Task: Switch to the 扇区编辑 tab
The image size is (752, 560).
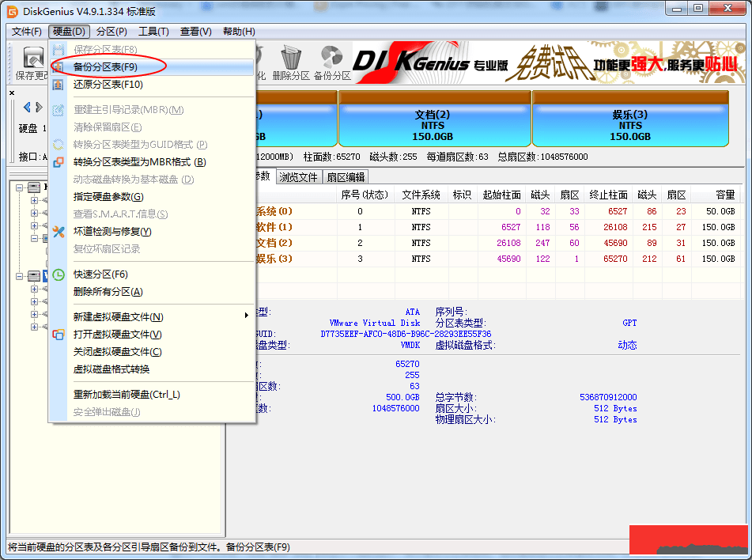Action: [x=346, y=177]
